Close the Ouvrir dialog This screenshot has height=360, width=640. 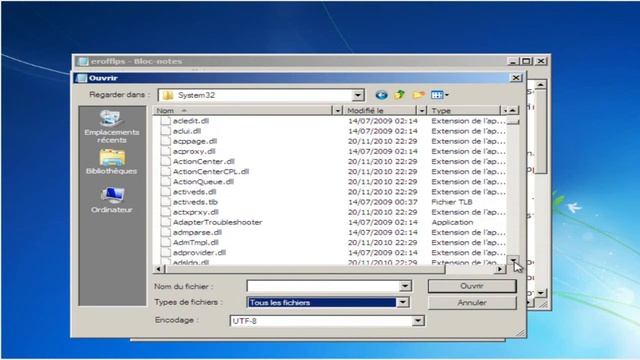[516, 78]
